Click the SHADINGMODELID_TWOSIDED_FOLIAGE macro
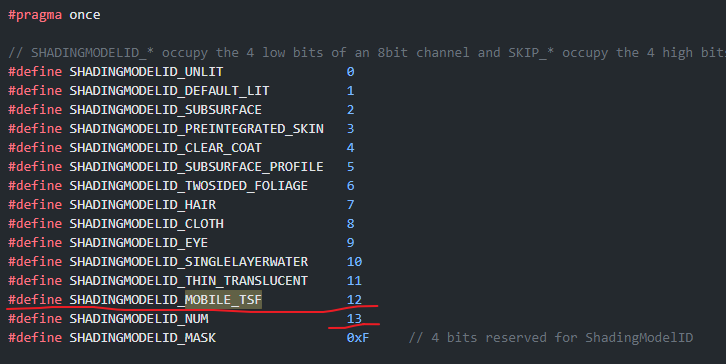 click(x=188, y=186)
